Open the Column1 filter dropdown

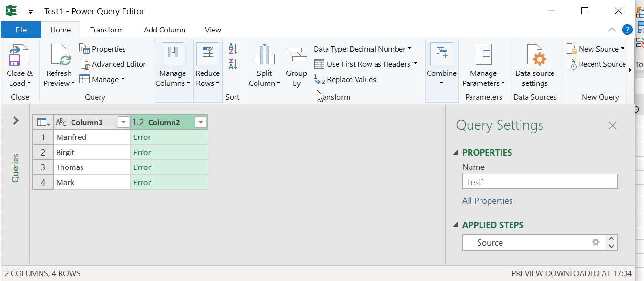coord(123,123)
